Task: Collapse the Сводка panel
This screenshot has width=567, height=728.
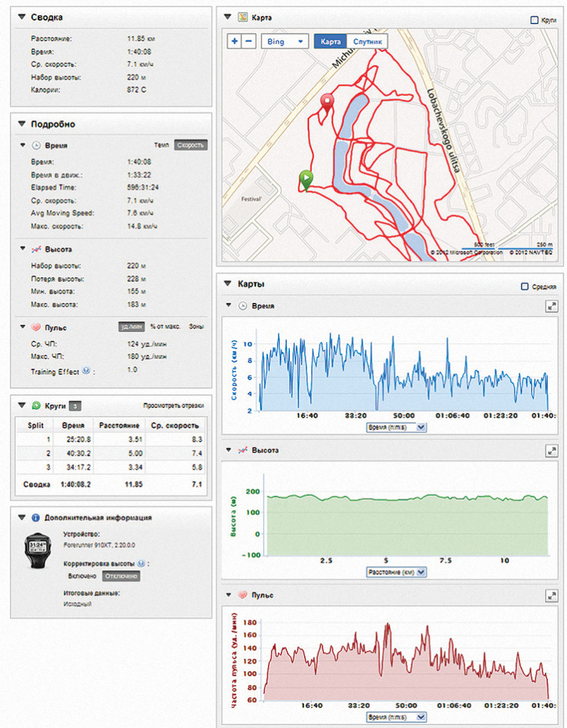Action: pyautogui.click(x=21, y=17)
